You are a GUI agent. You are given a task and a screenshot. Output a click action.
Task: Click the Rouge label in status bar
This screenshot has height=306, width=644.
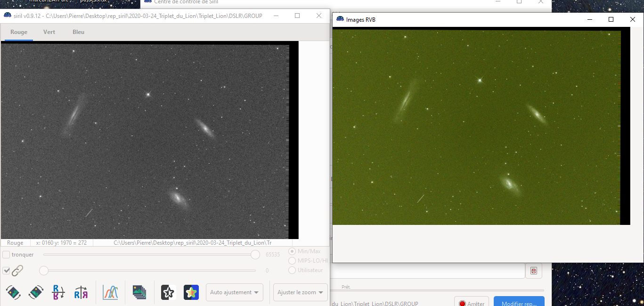pos(15,243)
